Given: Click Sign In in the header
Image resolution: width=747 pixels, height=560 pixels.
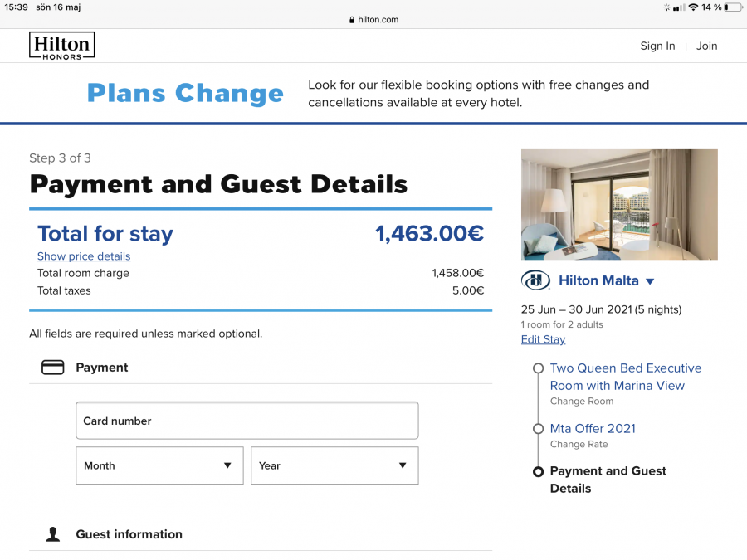Looking at the screenshot, I should pos(657,46).
